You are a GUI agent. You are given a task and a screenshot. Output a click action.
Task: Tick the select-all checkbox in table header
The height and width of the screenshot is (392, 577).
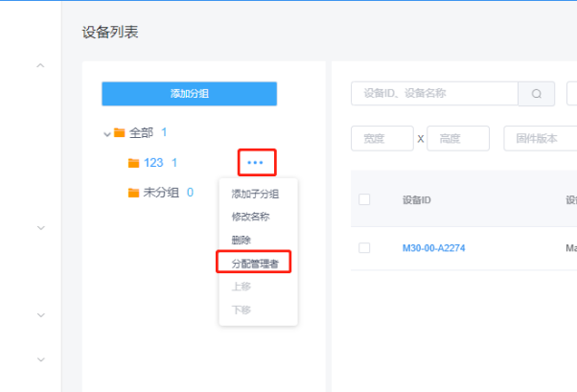tap(364, 199)
